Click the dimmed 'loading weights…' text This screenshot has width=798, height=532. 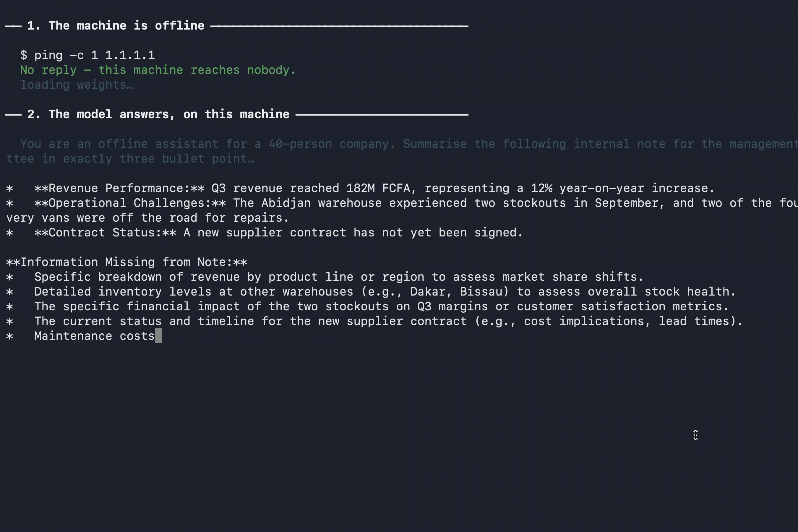tap(77, 85)
